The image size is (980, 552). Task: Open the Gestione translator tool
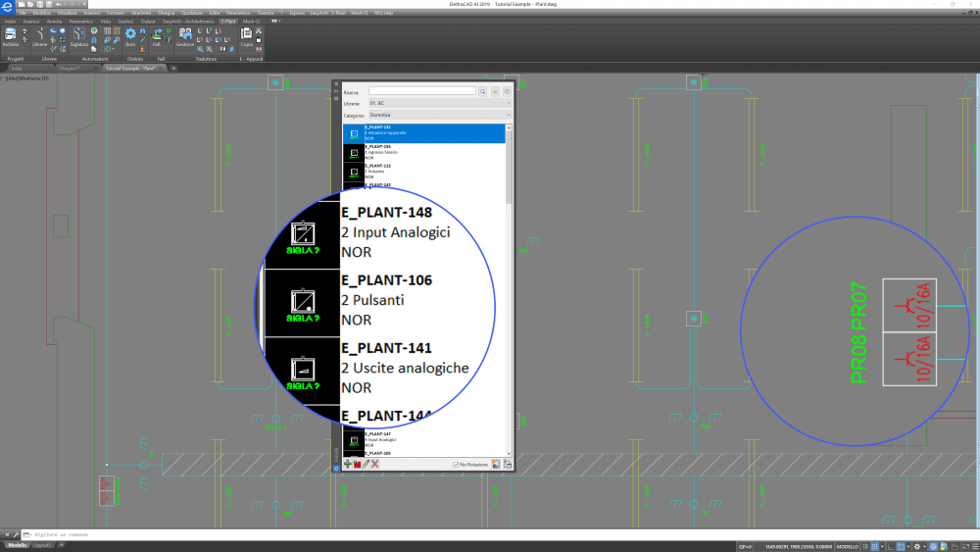click(x=185, y=37)
